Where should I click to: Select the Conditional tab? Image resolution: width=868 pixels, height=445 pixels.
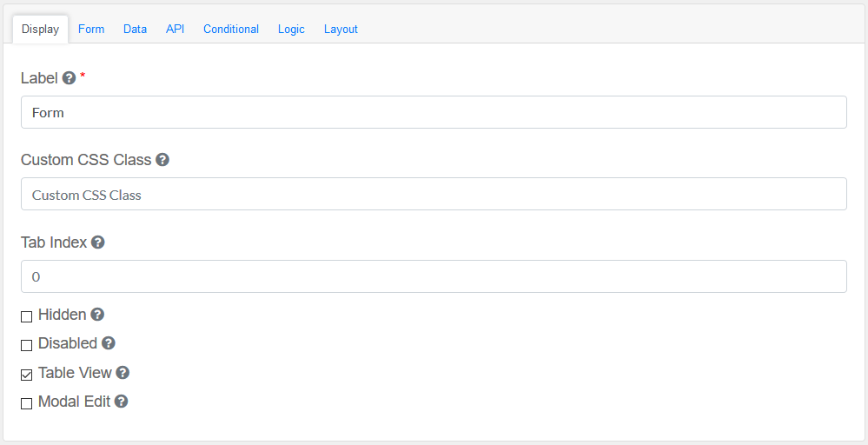[x=231, y=29]
